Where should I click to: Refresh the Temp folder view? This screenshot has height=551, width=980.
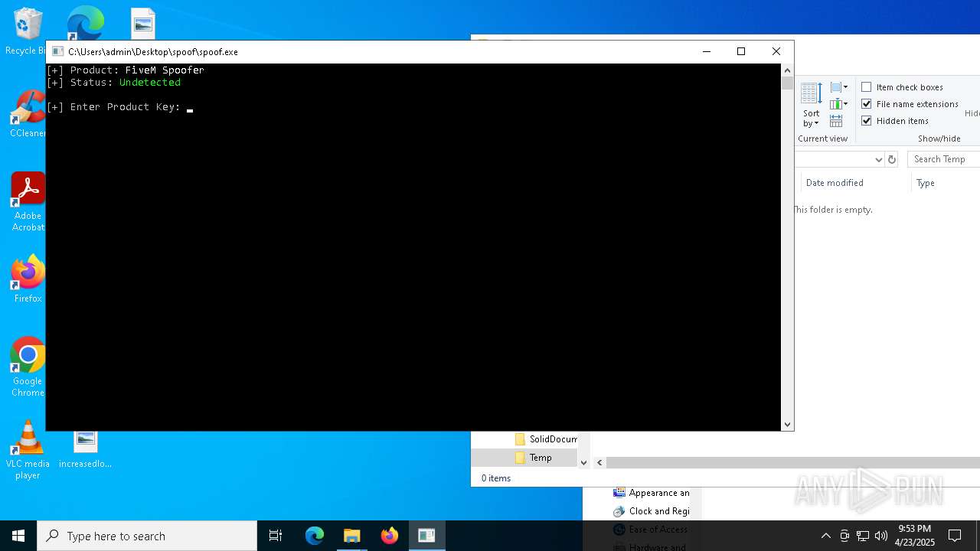click(x=891, y=159)
